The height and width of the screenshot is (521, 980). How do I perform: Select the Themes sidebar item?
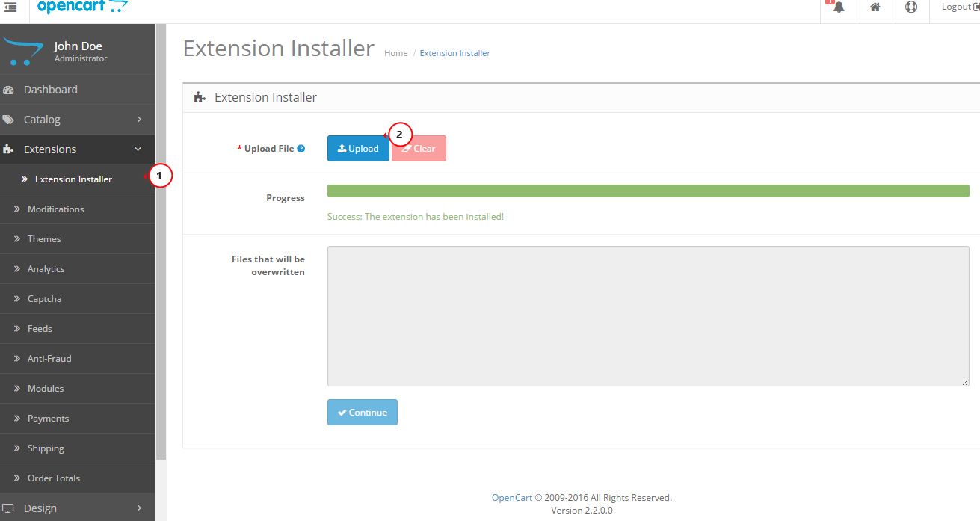tap(44, 239)
